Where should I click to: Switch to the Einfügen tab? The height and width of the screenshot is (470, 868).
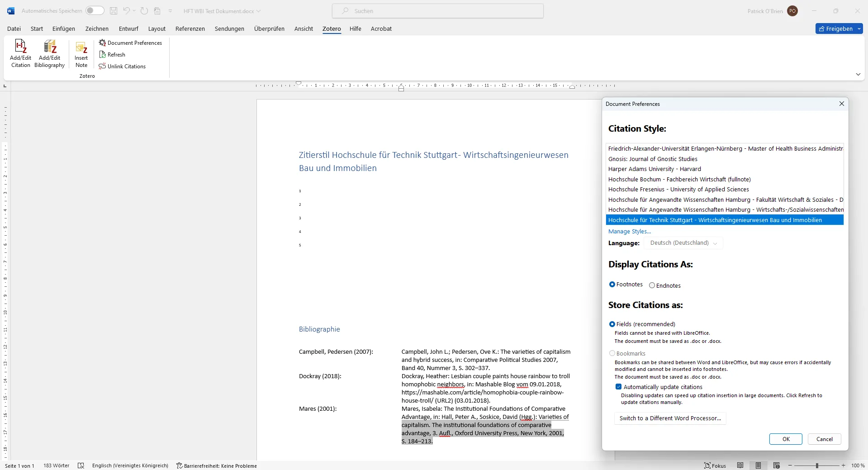[x=64, y=28]
